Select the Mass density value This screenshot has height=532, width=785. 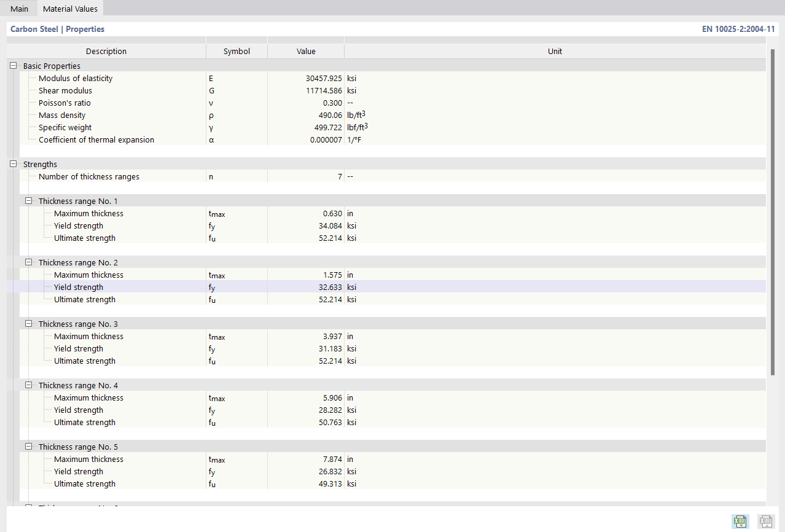tap(328, 115)
